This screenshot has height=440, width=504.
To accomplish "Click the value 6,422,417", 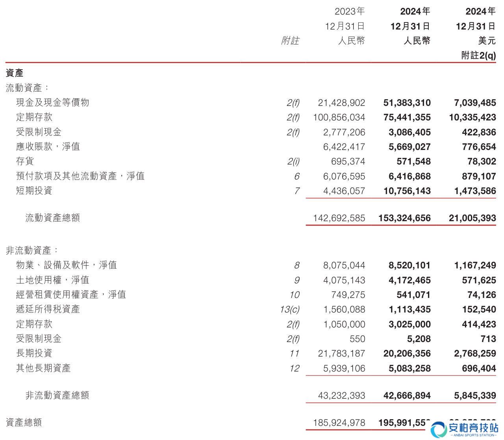I will point(344,147).
